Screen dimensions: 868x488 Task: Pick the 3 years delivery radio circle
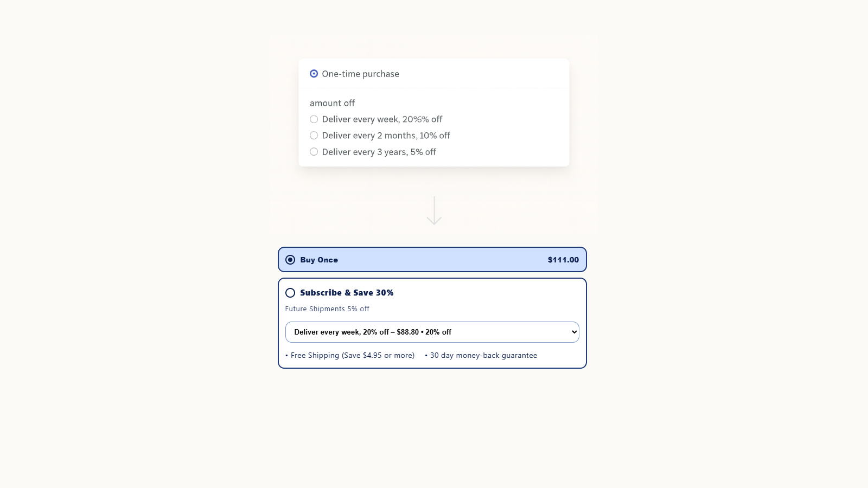point(314,152)
